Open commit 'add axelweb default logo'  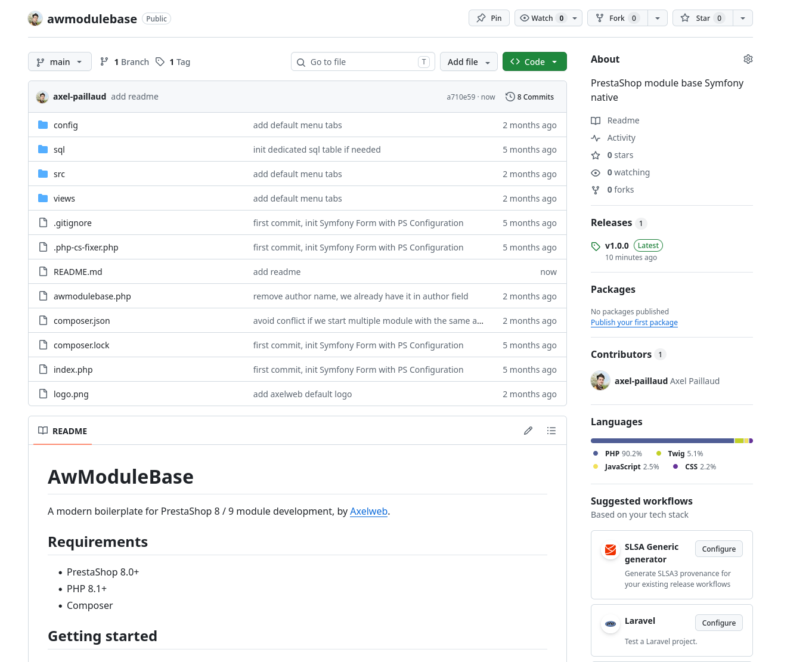point(302,394)
